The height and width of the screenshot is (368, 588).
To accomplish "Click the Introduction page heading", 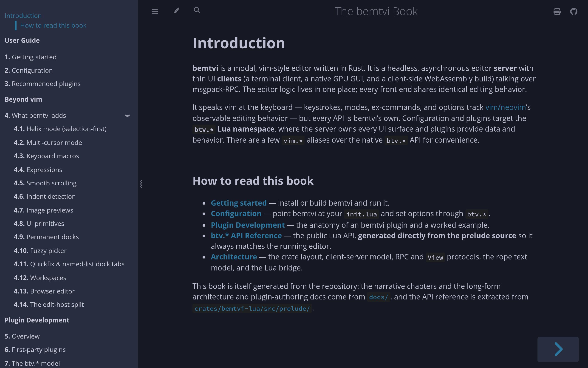I will pyautogui.click(x=239, y=43).
